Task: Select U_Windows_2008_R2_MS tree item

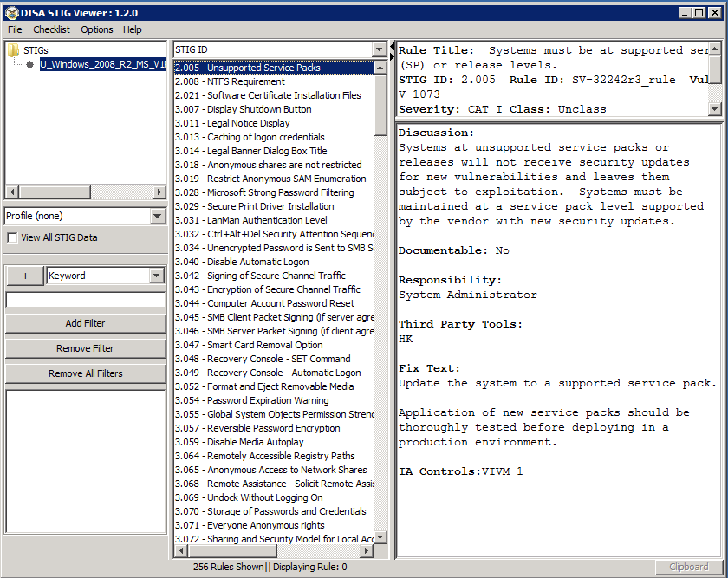Action: pos(103,64)
